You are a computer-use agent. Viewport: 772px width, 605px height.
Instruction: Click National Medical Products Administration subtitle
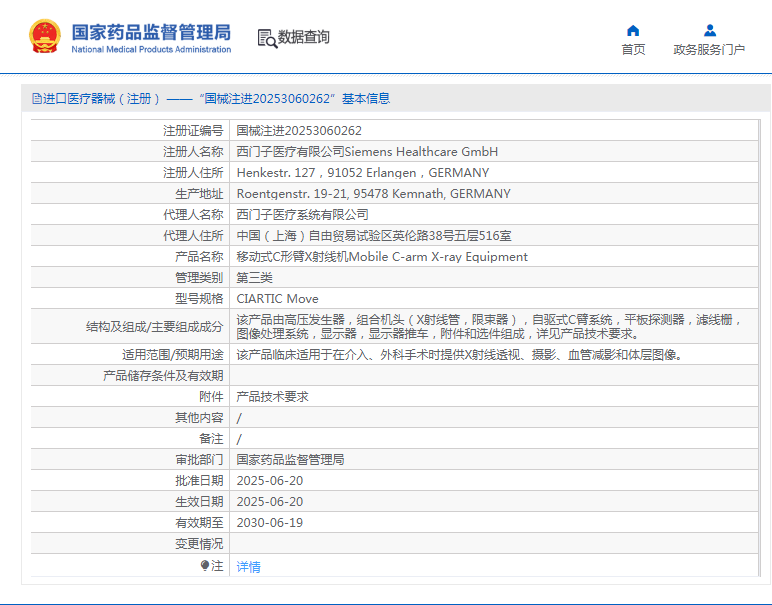[x=151, y=49]
